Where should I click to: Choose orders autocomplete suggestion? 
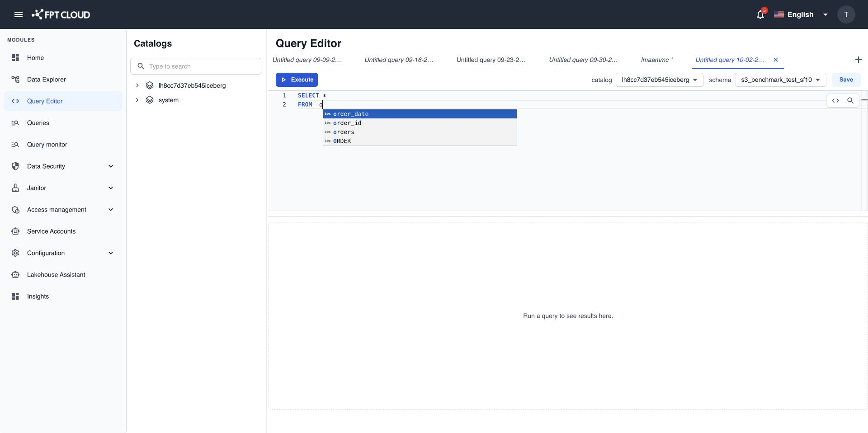point(420,132)
